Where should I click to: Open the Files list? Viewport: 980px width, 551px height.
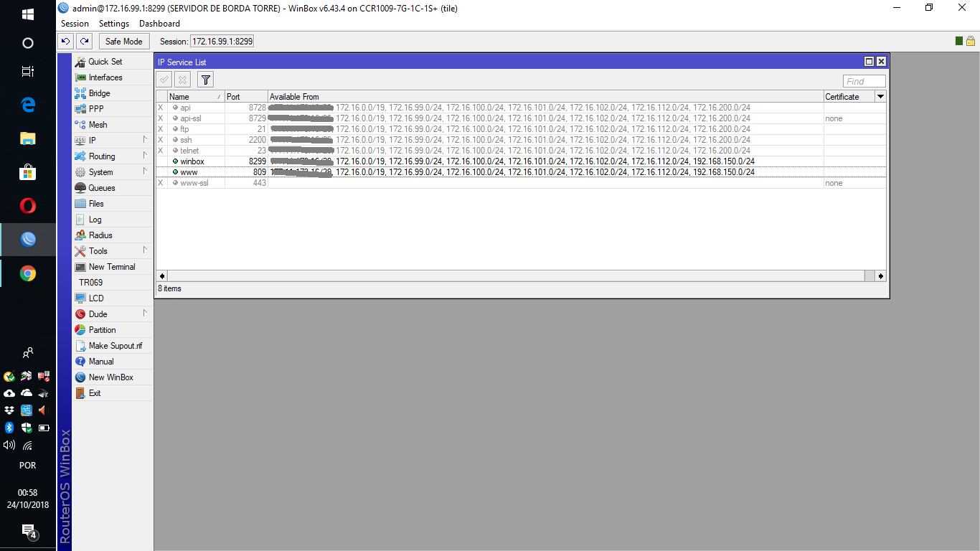[x=113, y=204]
